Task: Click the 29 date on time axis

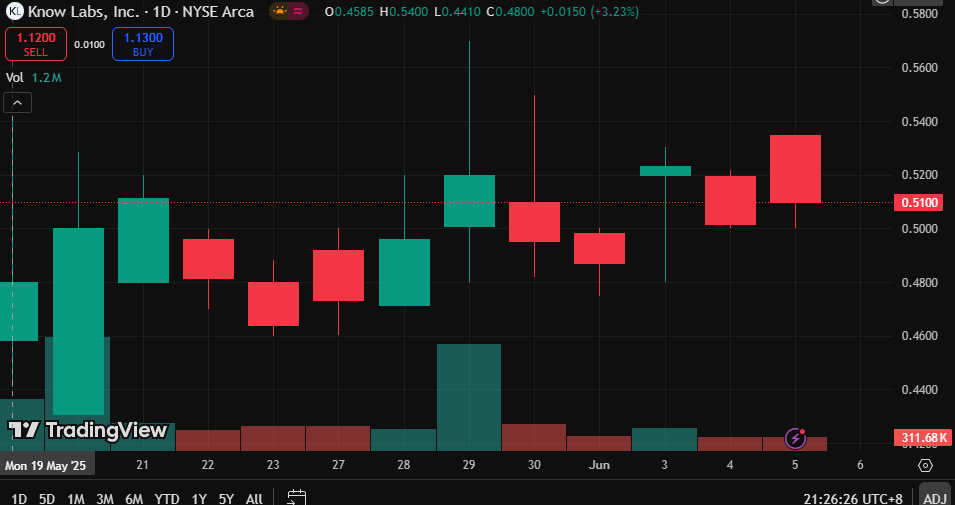Action: [468, 465]
